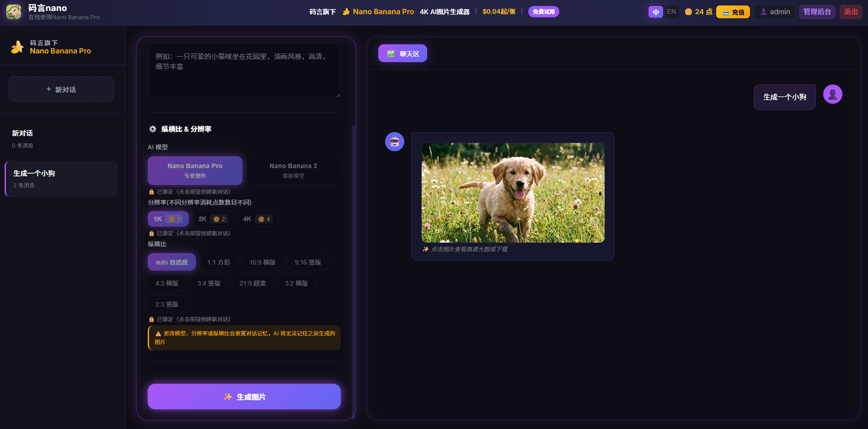
Task: Click the picture icon on the 聊天区 badge
Action: click(x=391, y=53)
